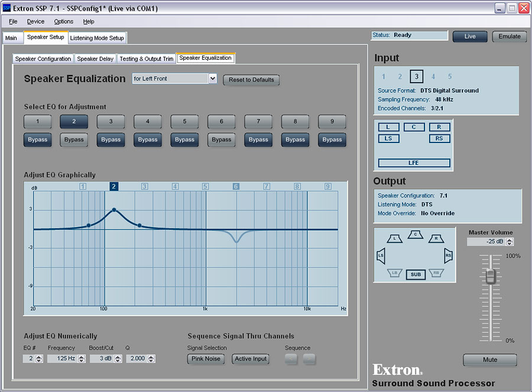The width and height of the screenshot is (532, 392).
Task: Switch to Emulate mode
Action: coord(509,37)
